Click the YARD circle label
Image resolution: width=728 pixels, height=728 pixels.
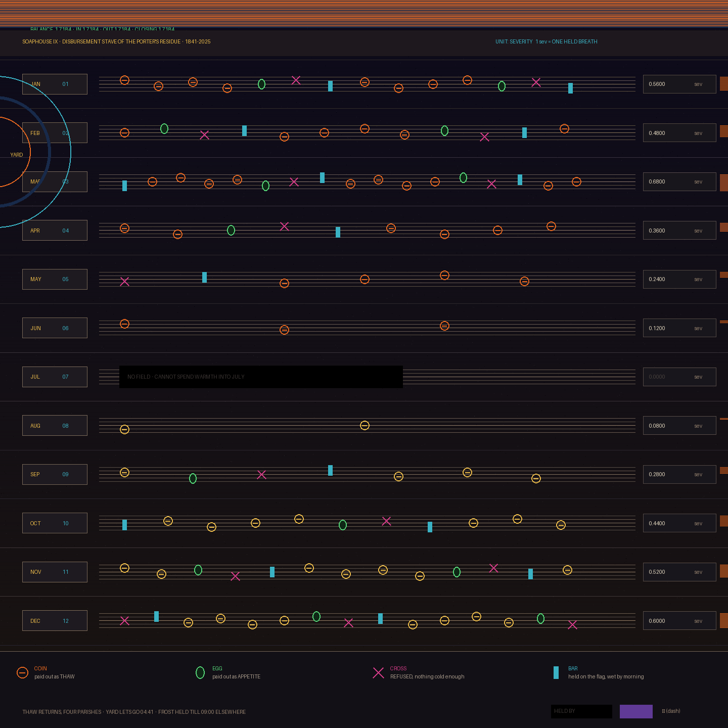[x=17, y=155]
